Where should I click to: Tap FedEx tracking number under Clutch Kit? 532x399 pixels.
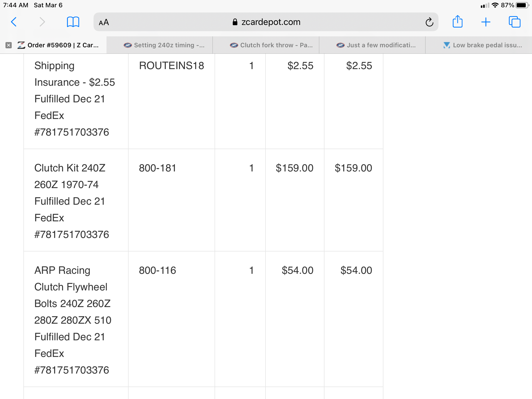coord(72,234)
